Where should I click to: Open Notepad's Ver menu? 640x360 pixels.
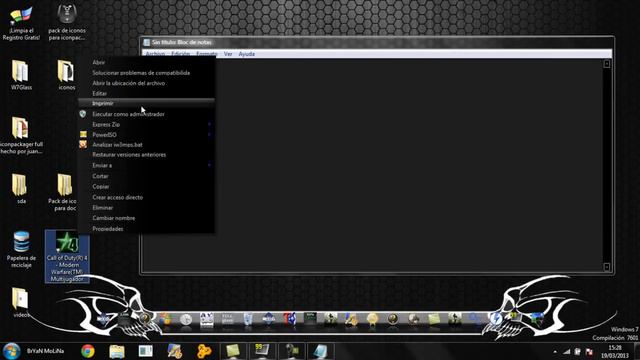pyautogui.click(x=228, y=54)
